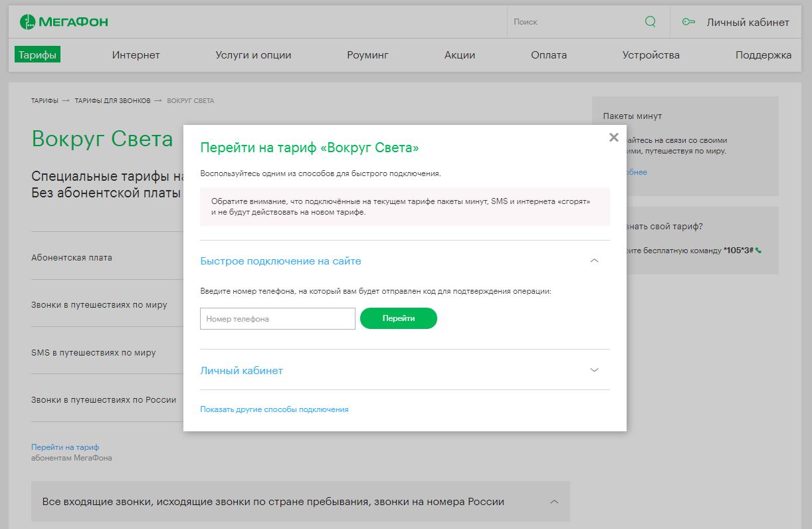Viewport: 812px width, 529px height.
Task: Click the green phone icon near *105*3#
Action: coord(759,251)
